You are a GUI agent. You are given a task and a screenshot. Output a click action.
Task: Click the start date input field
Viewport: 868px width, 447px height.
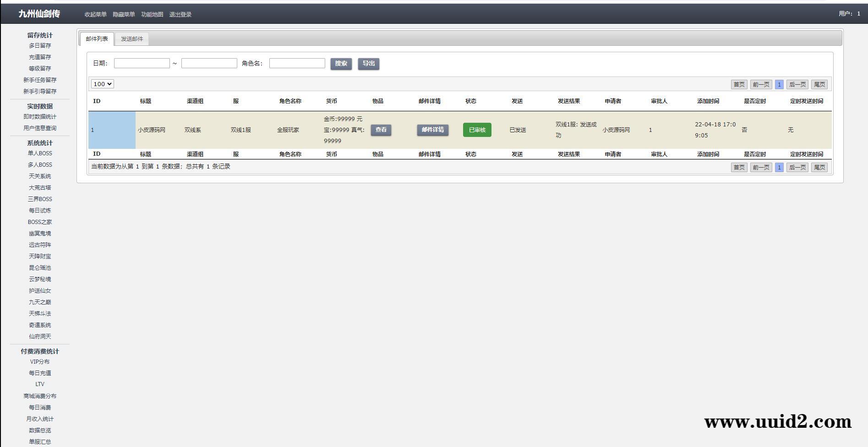coord(142,63)
